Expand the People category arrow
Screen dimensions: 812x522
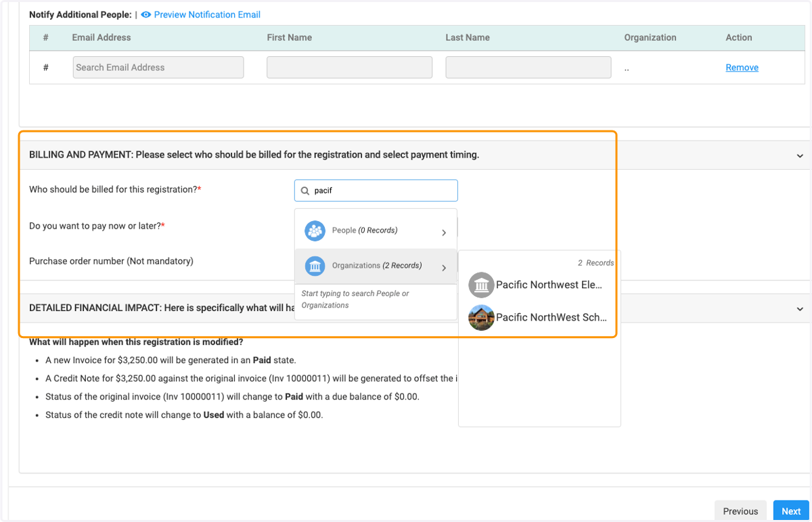(x=444, y=233)
